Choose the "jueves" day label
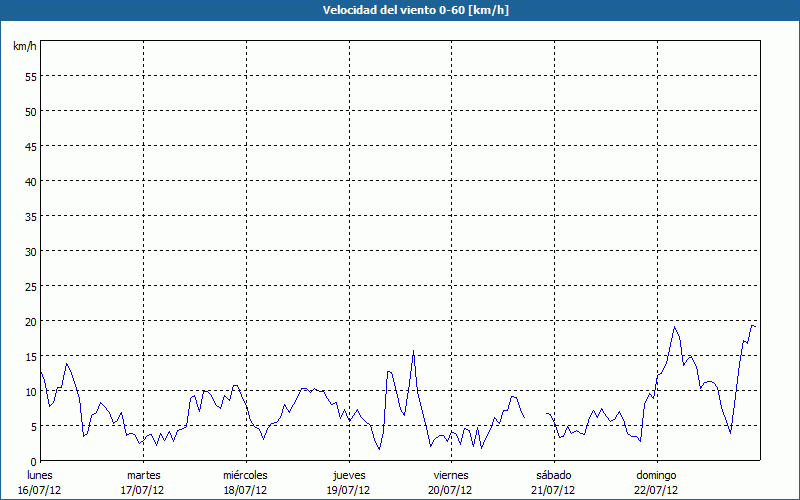800x500 pixels. point(349,475)
